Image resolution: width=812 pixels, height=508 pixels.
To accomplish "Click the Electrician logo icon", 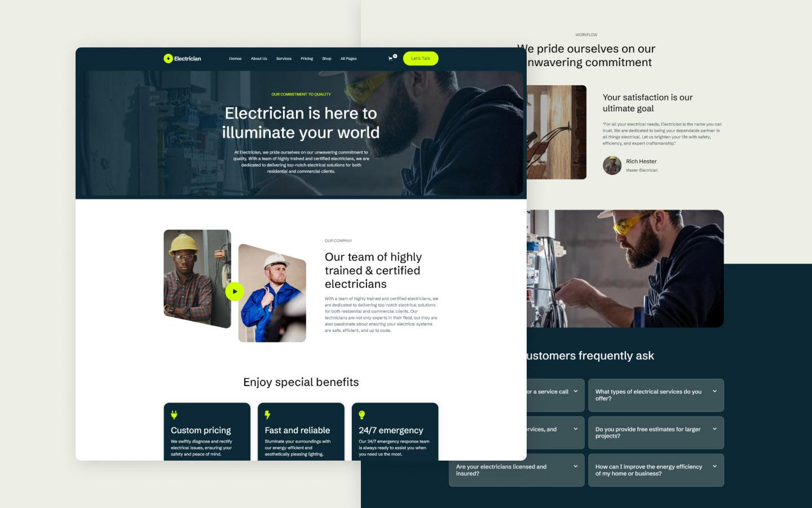I will pos(168,58).
